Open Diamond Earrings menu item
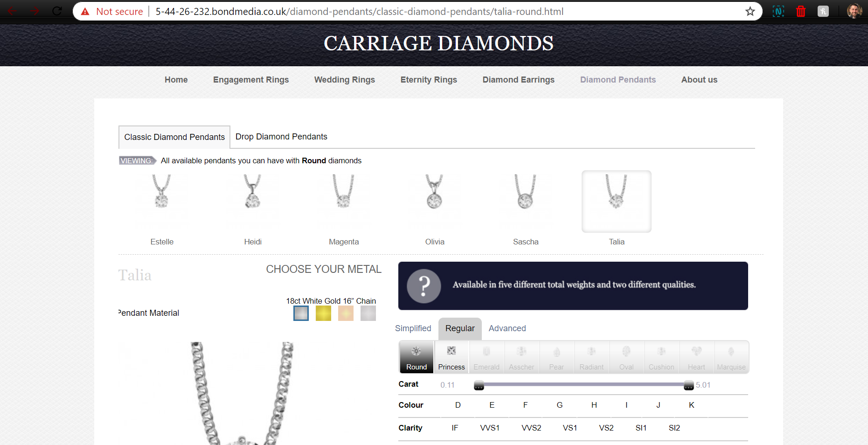 point(519,80)
